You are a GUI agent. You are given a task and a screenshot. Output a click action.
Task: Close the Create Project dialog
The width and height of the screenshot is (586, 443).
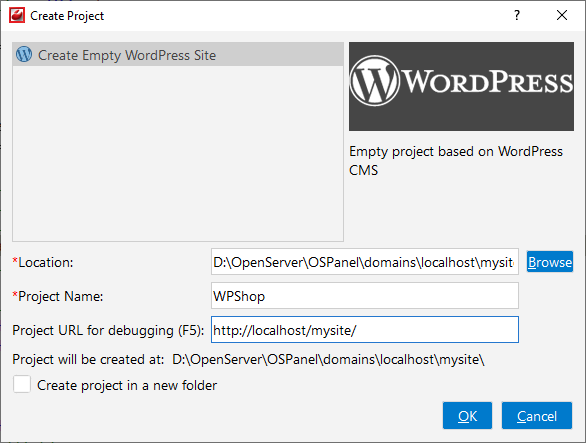pyautogui.click(x=562, y=15)
